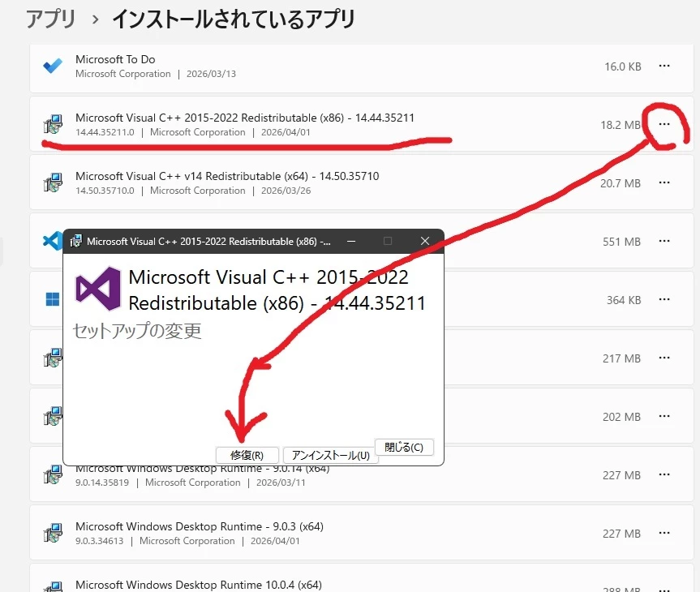Image resolution: width=700 pixels, height=592 pixels.
Task: Click the 20.7 MB size value
Action: click(x=621, y=183)
